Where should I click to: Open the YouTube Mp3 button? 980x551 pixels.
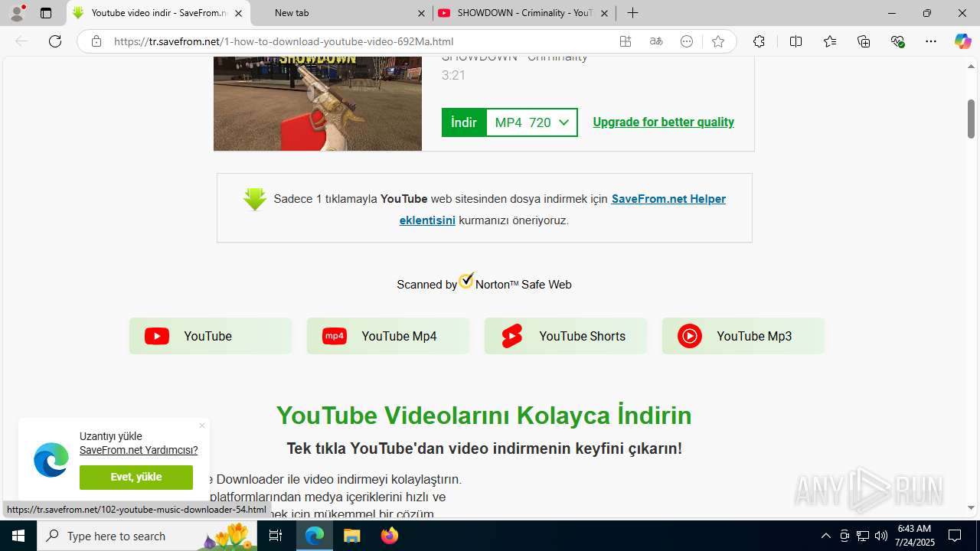pyautogui.click(x=743, y=336)
